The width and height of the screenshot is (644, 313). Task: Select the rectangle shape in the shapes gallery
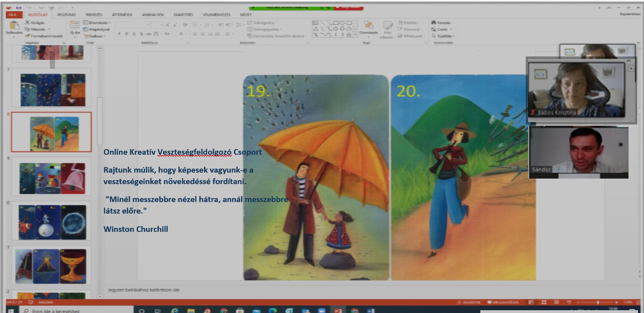click(335, 23)
